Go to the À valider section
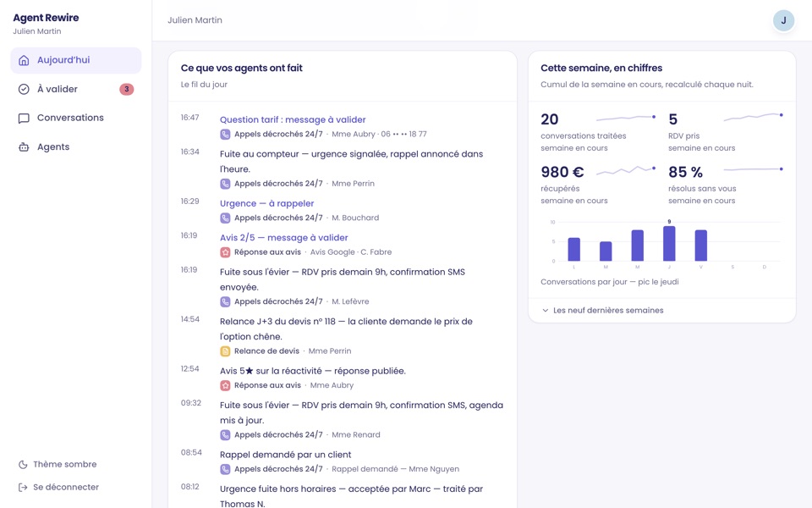The image size is (812, 508). point(75,89)
